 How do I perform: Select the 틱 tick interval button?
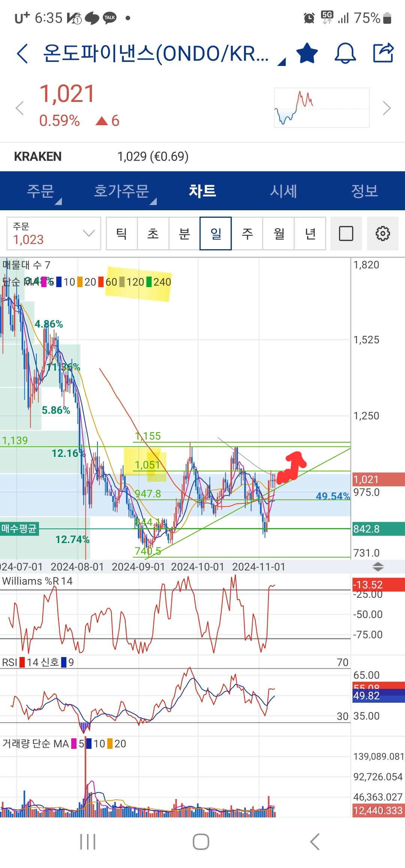[121, 233]
